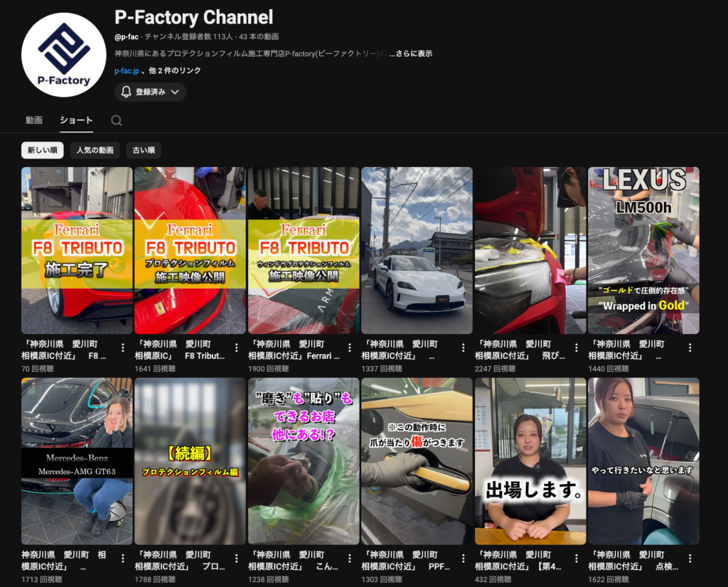The height and width of the screenshot is (587, 728).
Task: Open the channel search icon
Action: pos(116,121)
